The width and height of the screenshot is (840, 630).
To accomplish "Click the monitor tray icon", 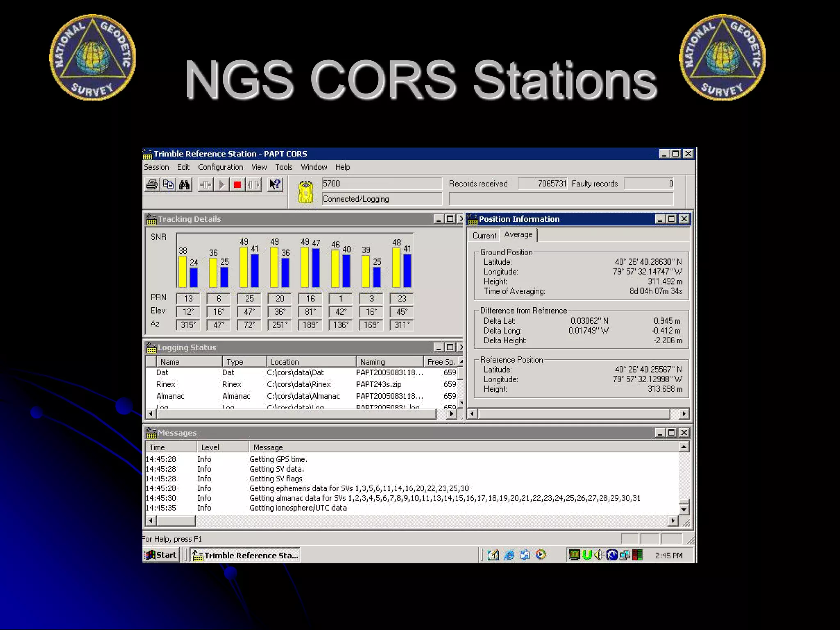I will tap(574, 555).
